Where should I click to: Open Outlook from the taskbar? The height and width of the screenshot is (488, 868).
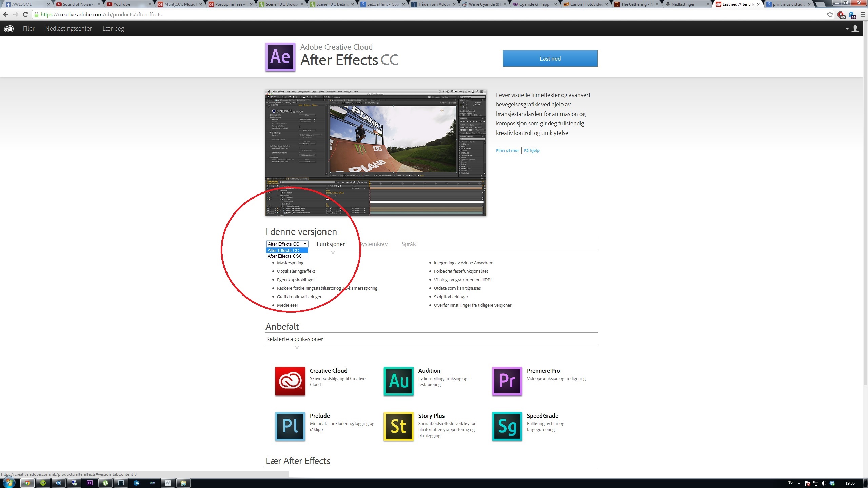pyautogui.click(x=137, y=483)
